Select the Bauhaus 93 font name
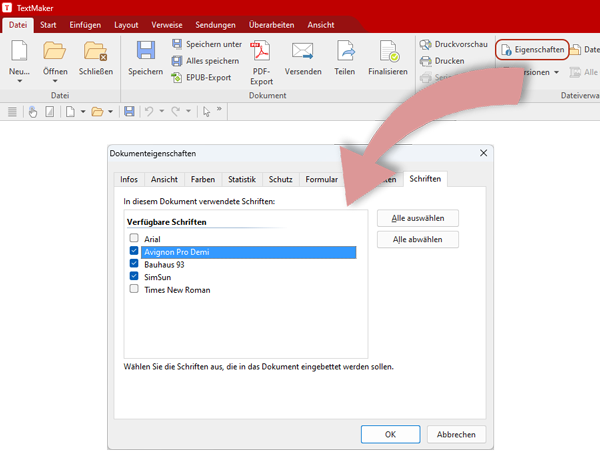This screenshot has width=600, height=453. pyautogui.click(x=164, y=265)
